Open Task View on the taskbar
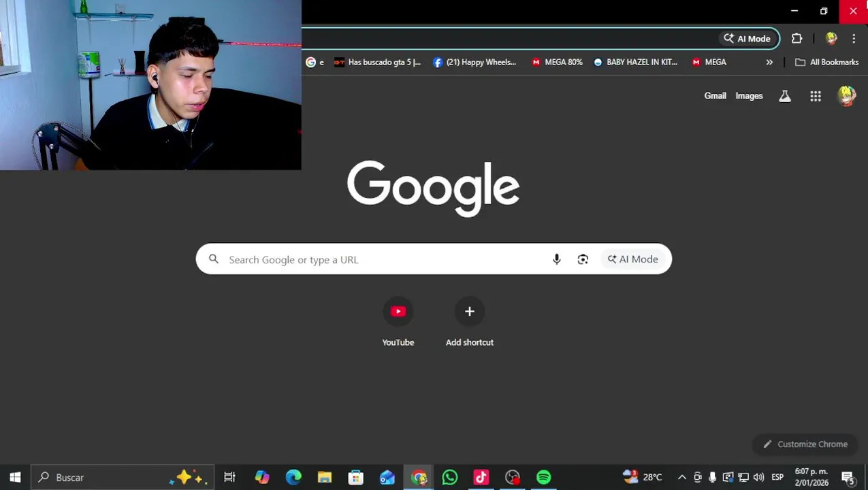868x490 pixels. [x=229, y=478]
